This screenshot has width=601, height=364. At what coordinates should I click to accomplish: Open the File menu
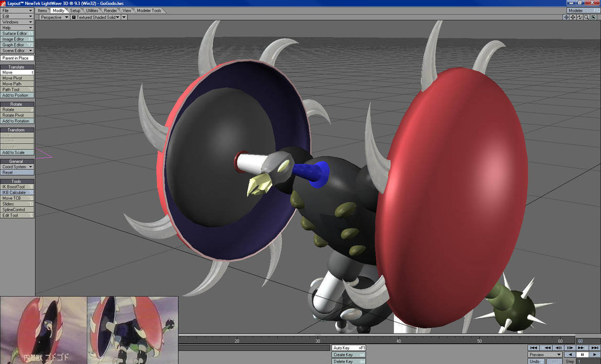(x=17, y=10)
